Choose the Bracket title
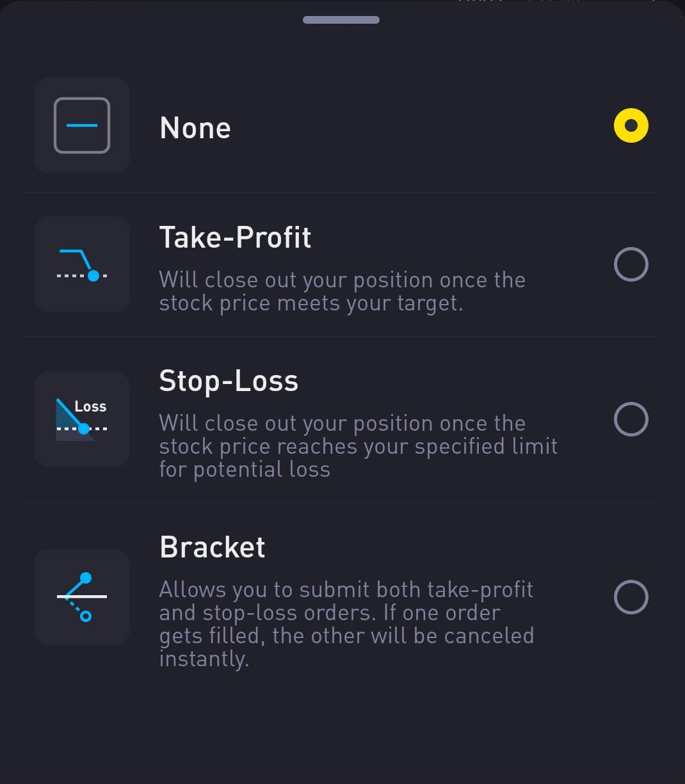Image resolution: width=685 pixels, height=784 pixels. pos(213,547)
